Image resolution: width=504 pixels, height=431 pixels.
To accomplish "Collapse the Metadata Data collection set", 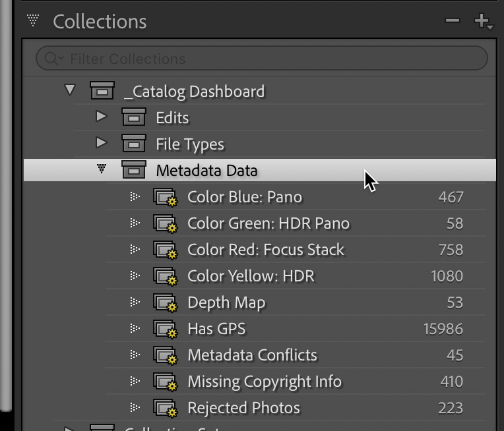I will pyautogui.click(x=101, y=170).
